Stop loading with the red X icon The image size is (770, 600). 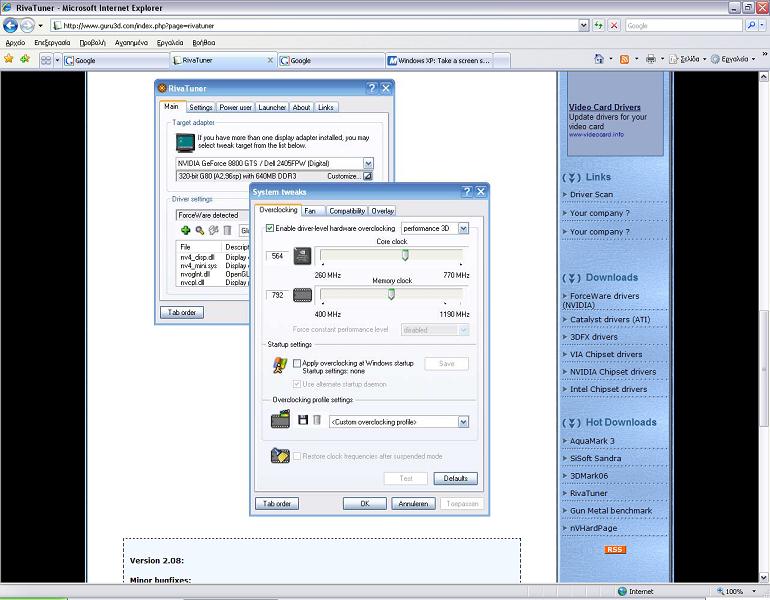point(614,26)
